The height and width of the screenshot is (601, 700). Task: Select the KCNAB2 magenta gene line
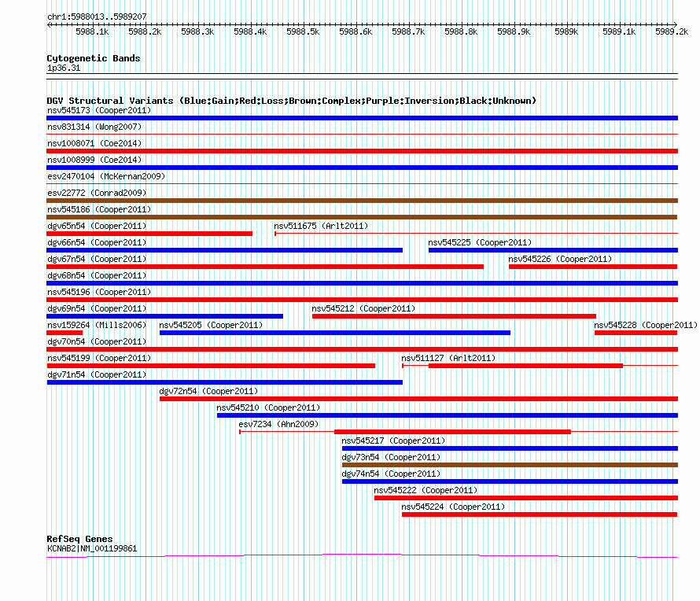click(362, 556)
